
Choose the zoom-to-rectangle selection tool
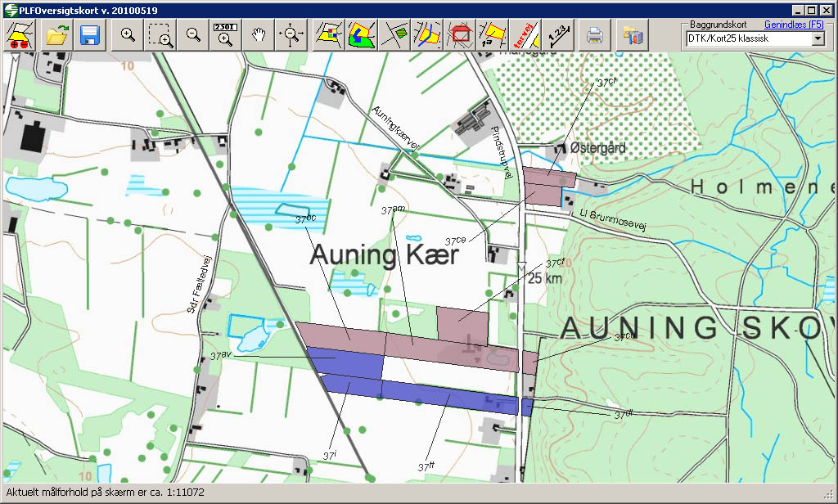pyautogui.click(x=160, y=35)
